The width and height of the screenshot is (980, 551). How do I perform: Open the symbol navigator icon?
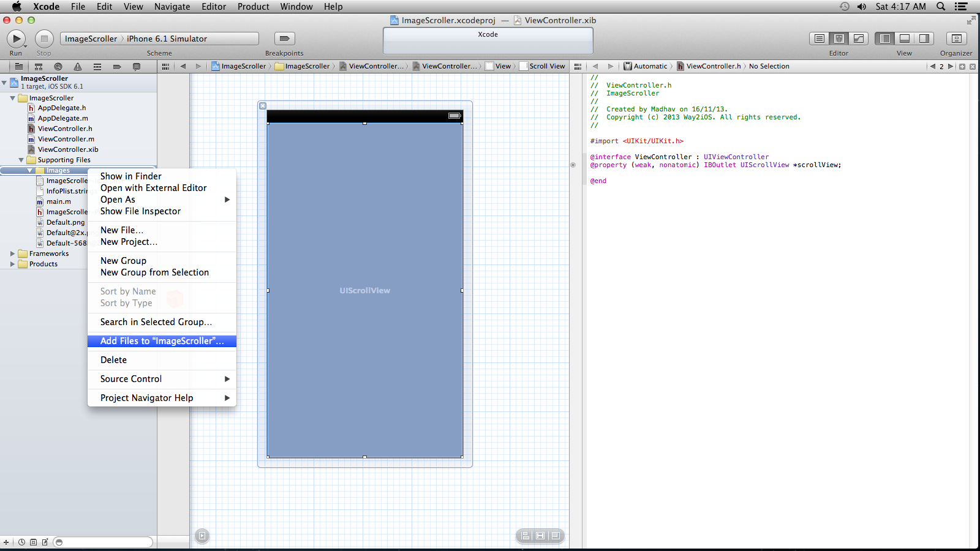39,67
